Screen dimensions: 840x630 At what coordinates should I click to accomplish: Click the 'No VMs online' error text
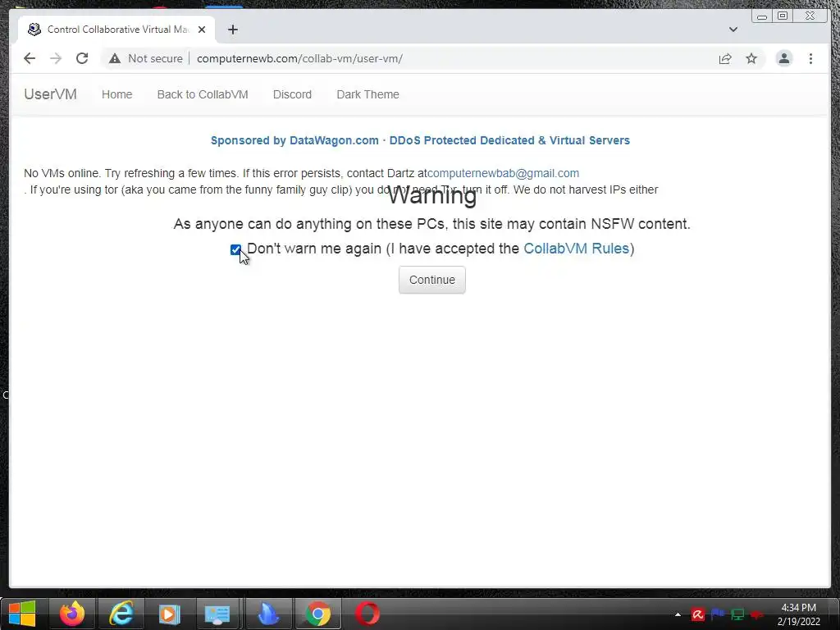[62, 173]
